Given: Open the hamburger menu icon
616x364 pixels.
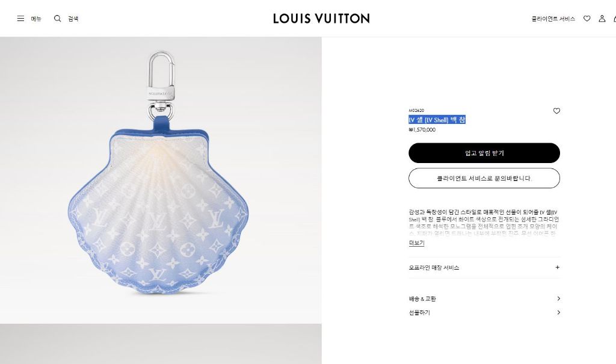Looking at the screenshot, I should tap(20, 19).
